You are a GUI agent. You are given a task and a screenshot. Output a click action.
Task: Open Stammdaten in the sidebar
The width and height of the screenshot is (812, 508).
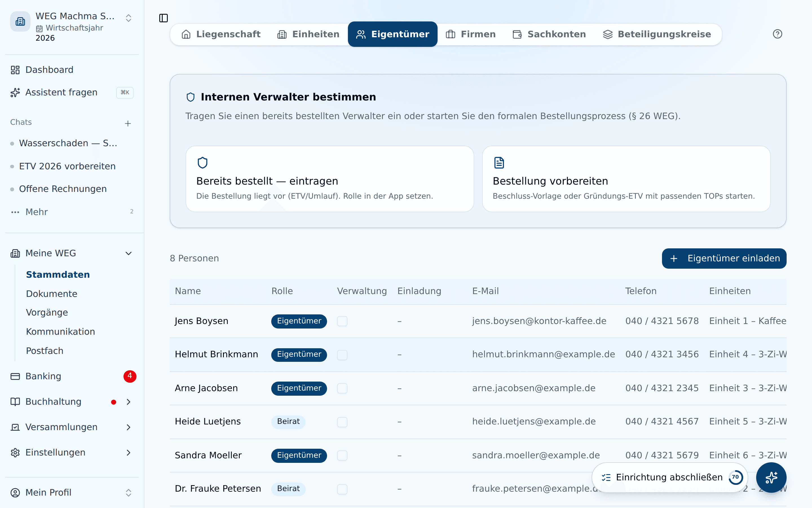point(58,275)
